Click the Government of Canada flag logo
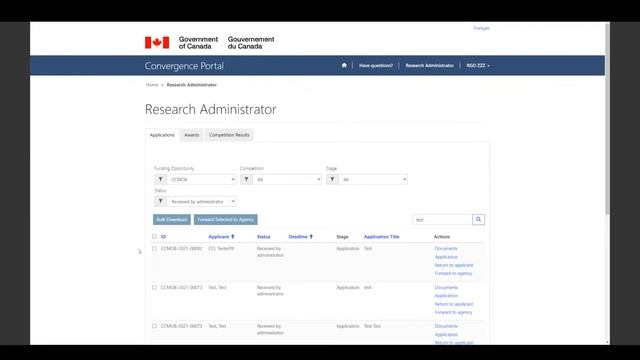The width and height of the screenshot is (640, 360). [x=157, y=42]
